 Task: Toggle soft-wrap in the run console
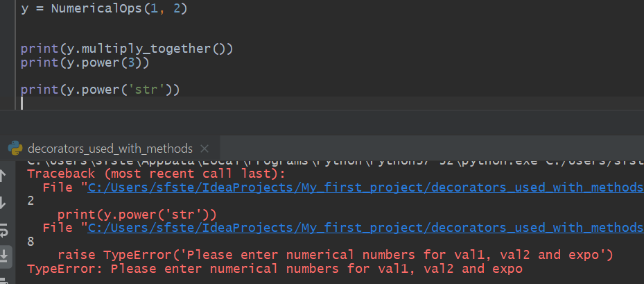[x=5, y=228]
